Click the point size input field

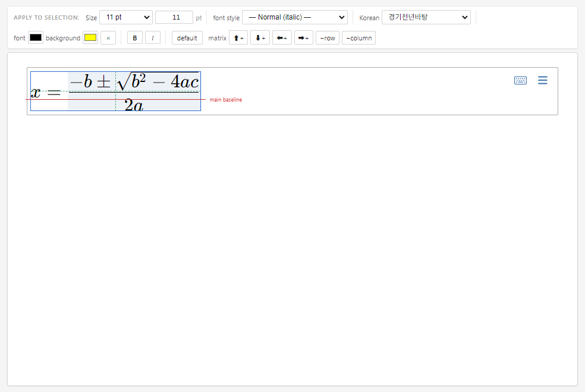[174, 17]
